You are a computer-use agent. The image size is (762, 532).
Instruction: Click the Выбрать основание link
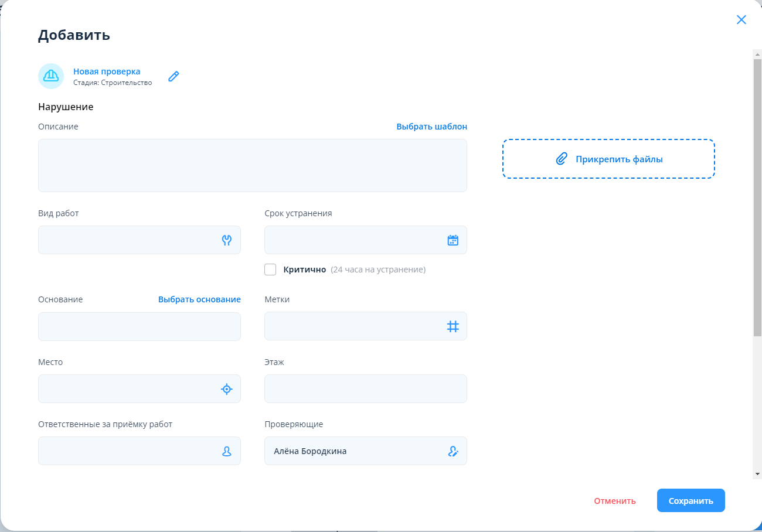(x=199, y=299)
